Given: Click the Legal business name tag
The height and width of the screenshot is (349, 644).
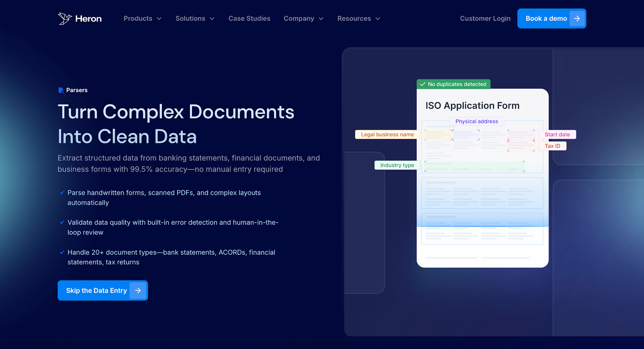Looking at the screenshot, I should 387,134.
